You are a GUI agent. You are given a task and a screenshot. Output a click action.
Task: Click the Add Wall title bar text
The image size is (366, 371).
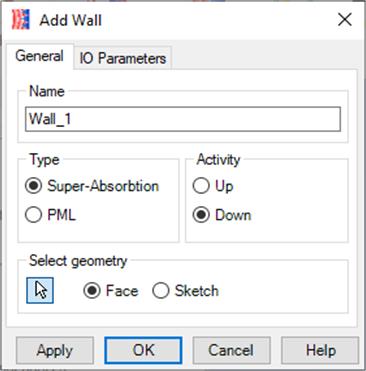click(x=71, y=20)
